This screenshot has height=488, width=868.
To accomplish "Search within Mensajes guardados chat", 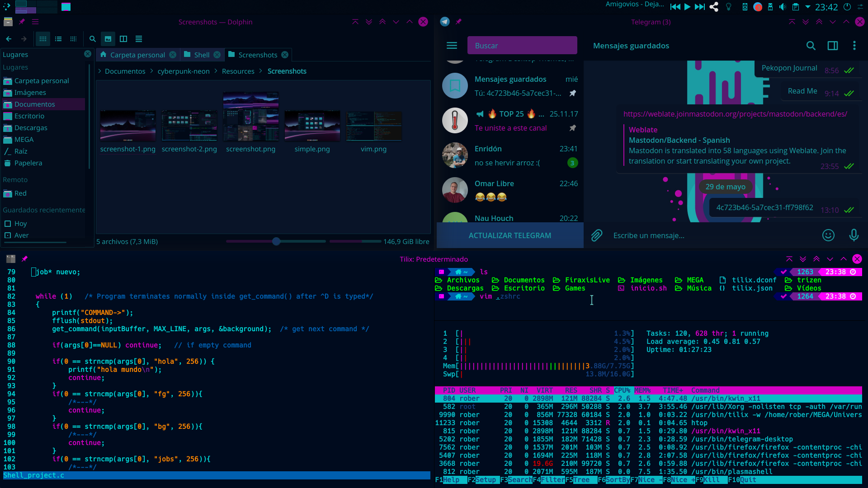I will (x=811, y=46).
